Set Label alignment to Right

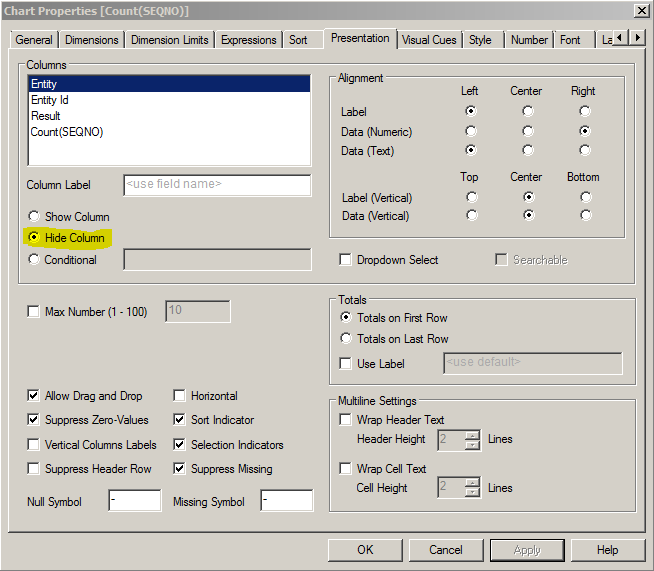585,111
